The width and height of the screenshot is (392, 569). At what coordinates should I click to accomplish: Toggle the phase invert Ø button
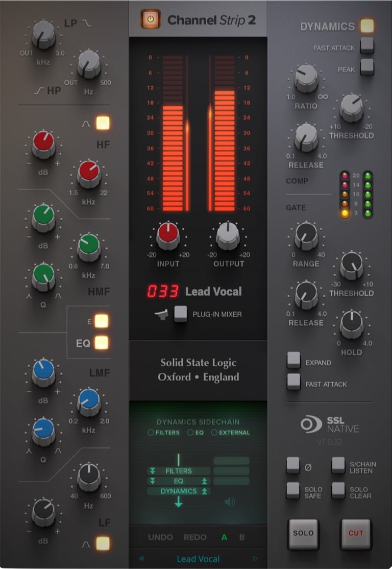click(x=293, y=465)
